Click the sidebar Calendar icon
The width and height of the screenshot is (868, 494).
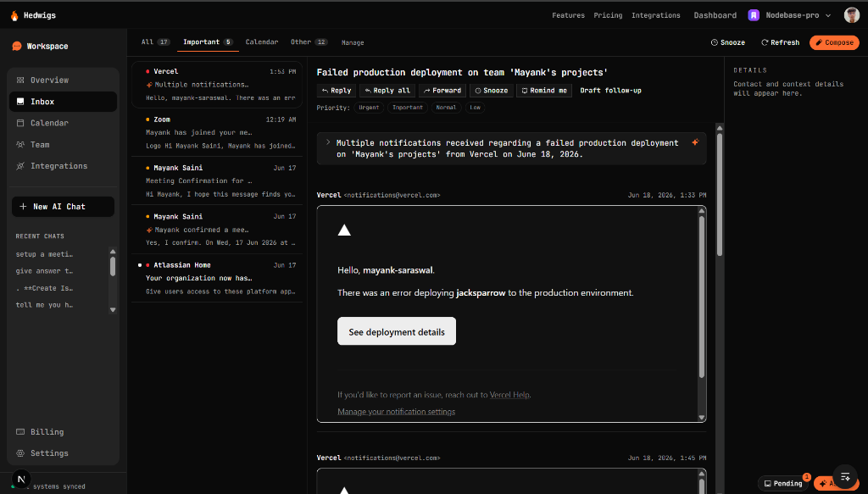(20, 123)
